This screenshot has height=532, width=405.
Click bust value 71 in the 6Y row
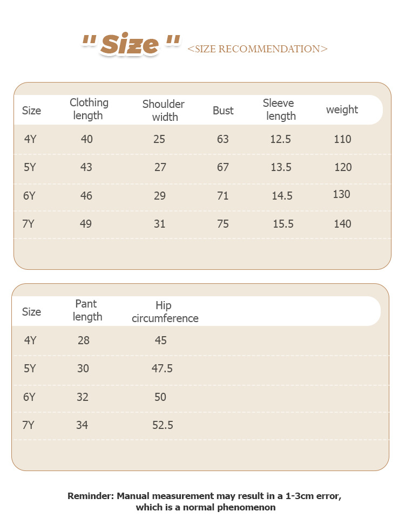[223, 196]
